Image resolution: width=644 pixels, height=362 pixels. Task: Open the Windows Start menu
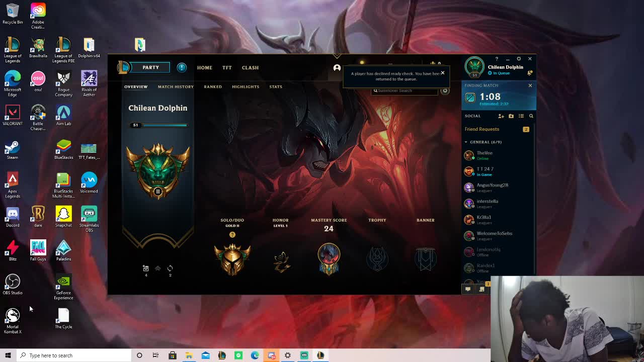8,355
